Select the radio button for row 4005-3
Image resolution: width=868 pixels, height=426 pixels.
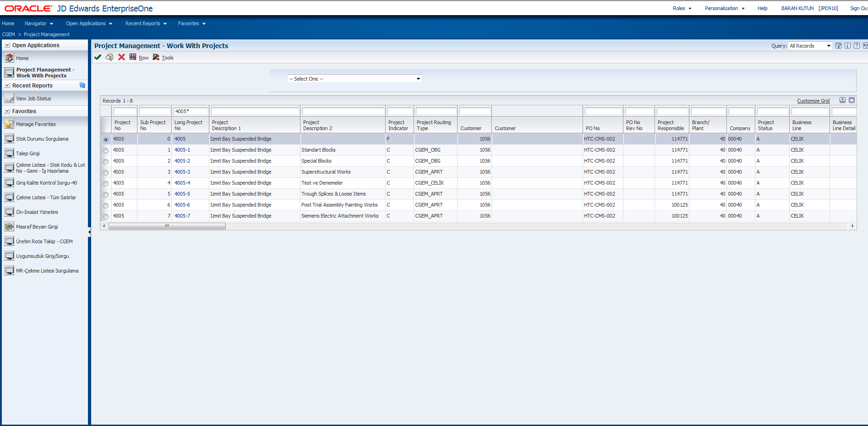point(106,172)
